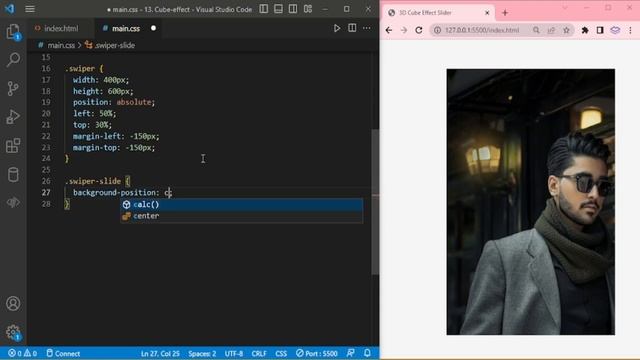Open a new browser tab
Screen dimensions: 640x360
click(505, 13)
